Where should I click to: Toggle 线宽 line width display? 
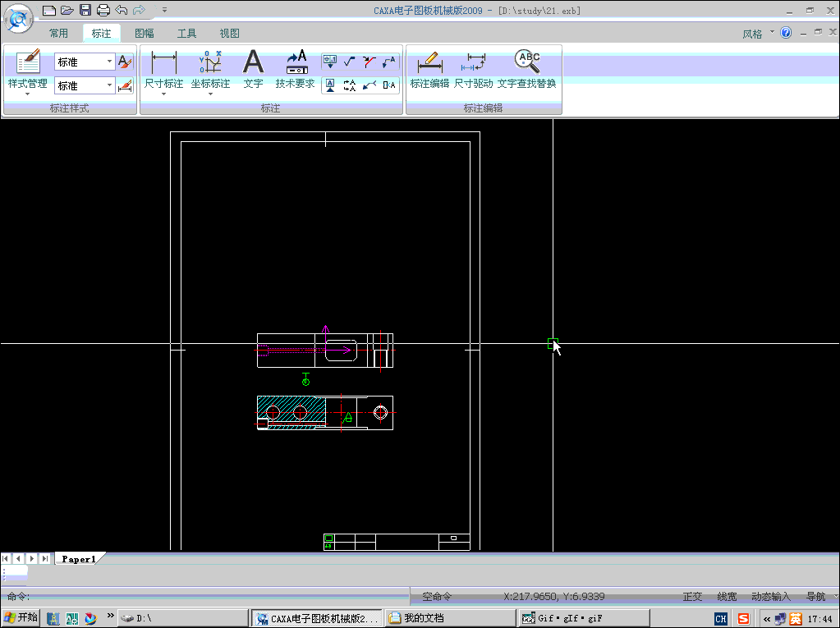pos(727,597)
